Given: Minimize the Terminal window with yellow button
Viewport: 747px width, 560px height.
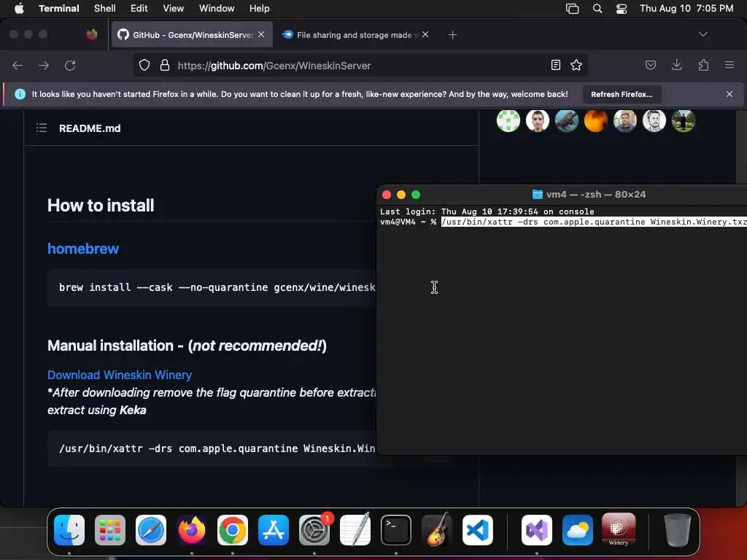Looking at the screenshot, I should [401, 195].
